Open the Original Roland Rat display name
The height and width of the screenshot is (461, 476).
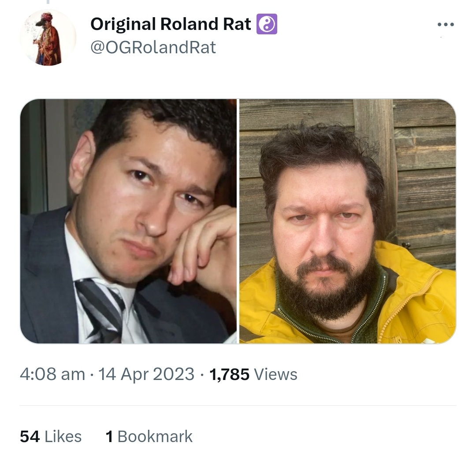(x=171, y=24)
